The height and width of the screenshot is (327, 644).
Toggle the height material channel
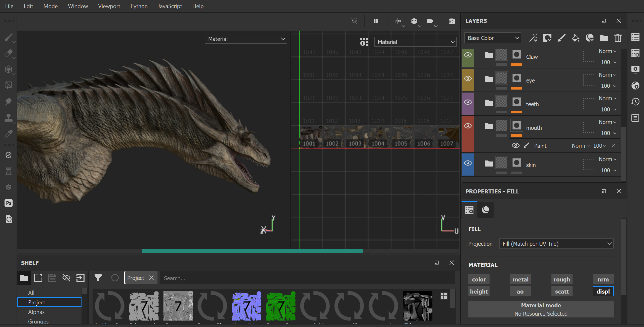(x=479, y=292)
